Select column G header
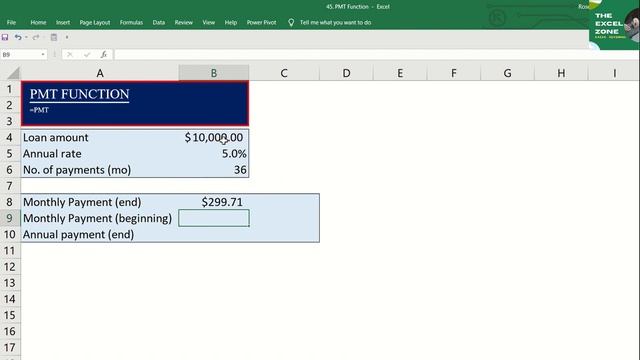Screen dimensions: 640x360 [507, 73]
